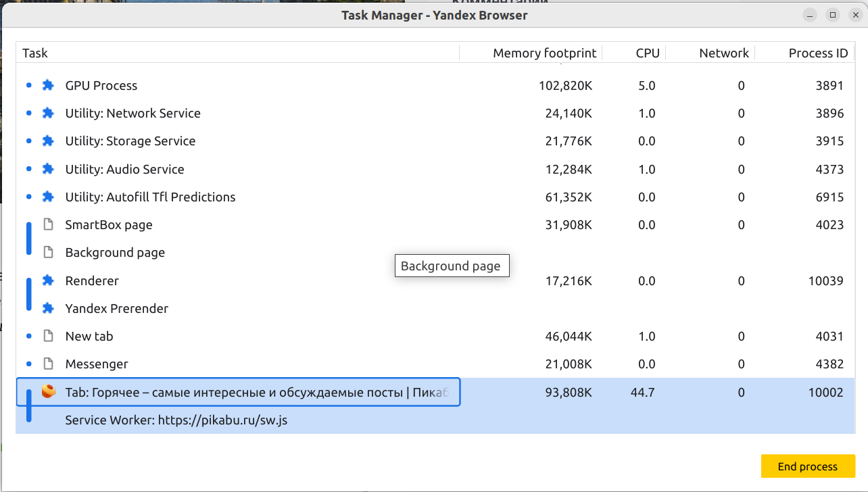Sort by Process ID column header
The width and height of the screenshot is (868, 492).
[x=817, y=53]
